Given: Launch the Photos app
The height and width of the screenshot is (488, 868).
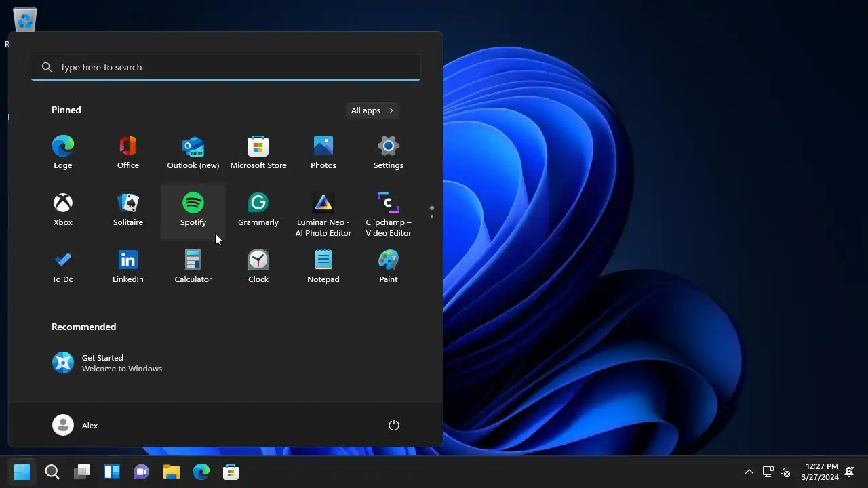Looking at the screenshot, I should [323, 152].
